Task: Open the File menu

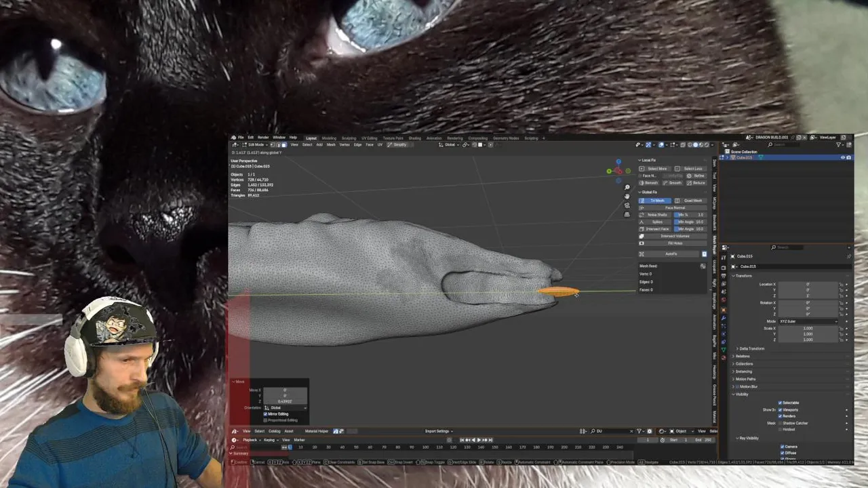Action: [241, 138]
